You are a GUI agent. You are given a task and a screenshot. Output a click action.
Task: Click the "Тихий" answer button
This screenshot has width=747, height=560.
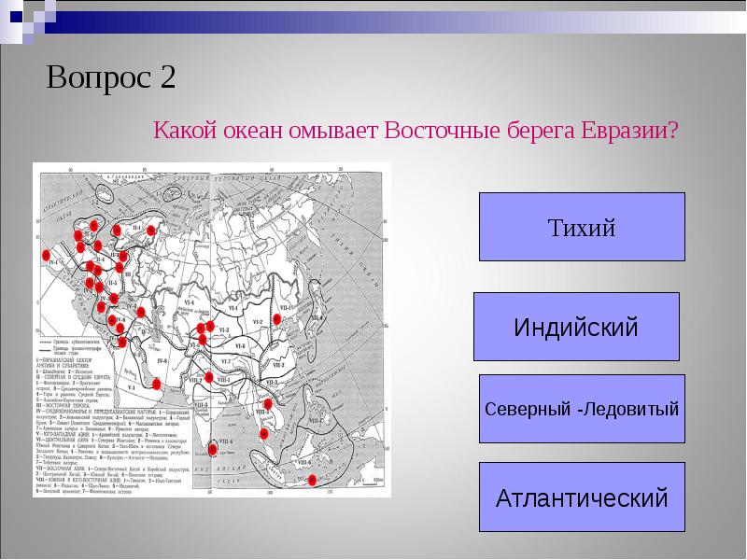coord(582,227)
